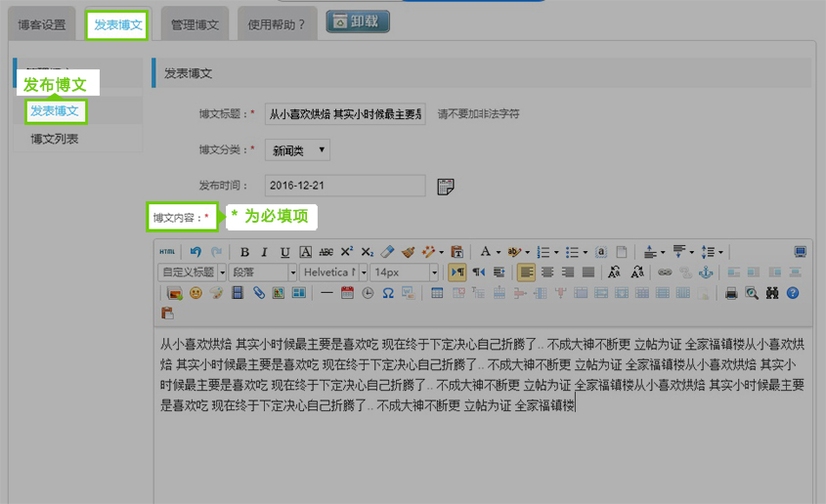Insert an anchor into the post

pyautogui.click(x=706, y=273)
